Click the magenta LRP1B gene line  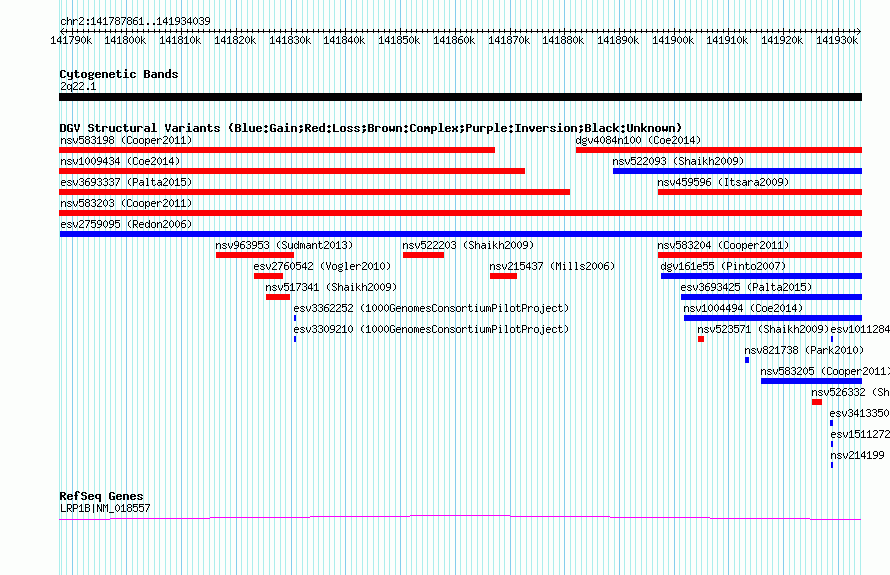pos(460,518)
